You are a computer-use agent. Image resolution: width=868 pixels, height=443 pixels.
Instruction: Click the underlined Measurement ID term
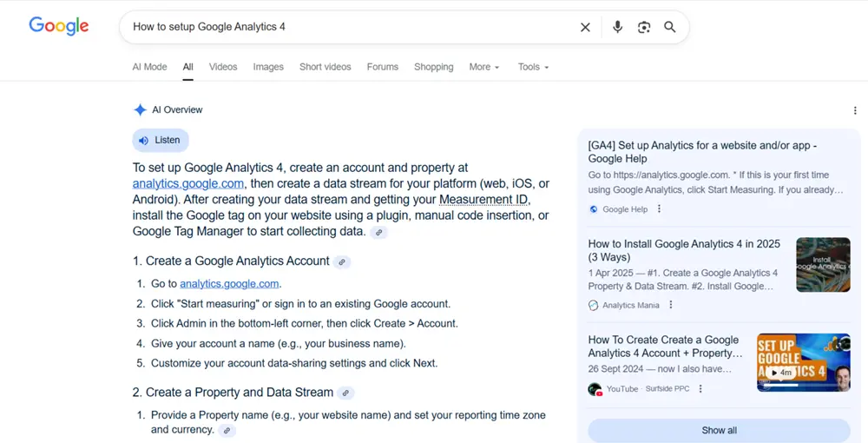point(483,200)
